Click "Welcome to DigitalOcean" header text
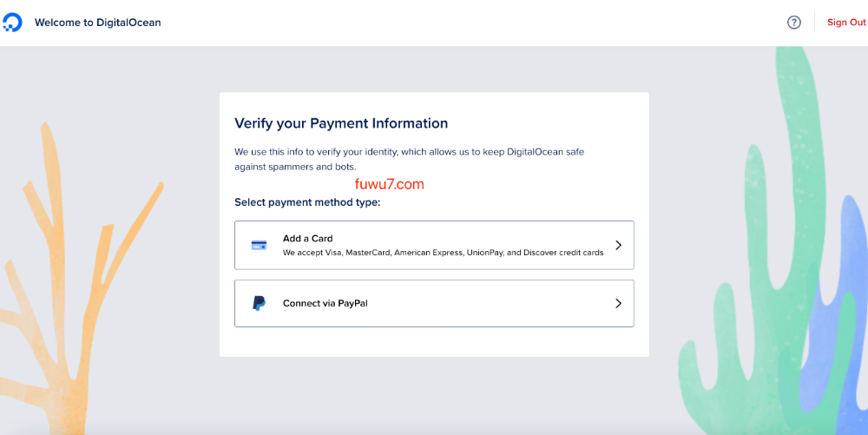This screenshot has height=435, width=868. (97, 23)
